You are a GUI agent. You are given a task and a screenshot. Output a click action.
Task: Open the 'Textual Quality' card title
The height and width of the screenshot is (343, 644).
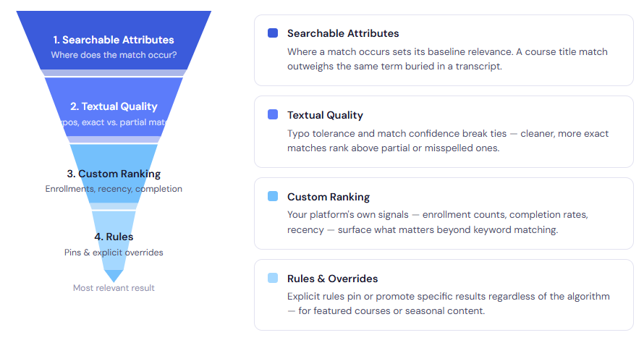pos(325,115)
